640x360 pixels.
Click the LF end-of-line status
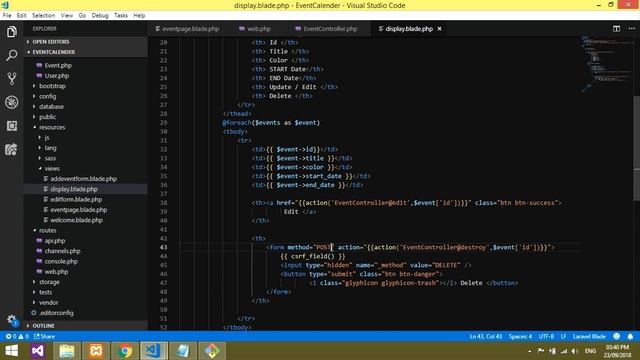point(563,336)
